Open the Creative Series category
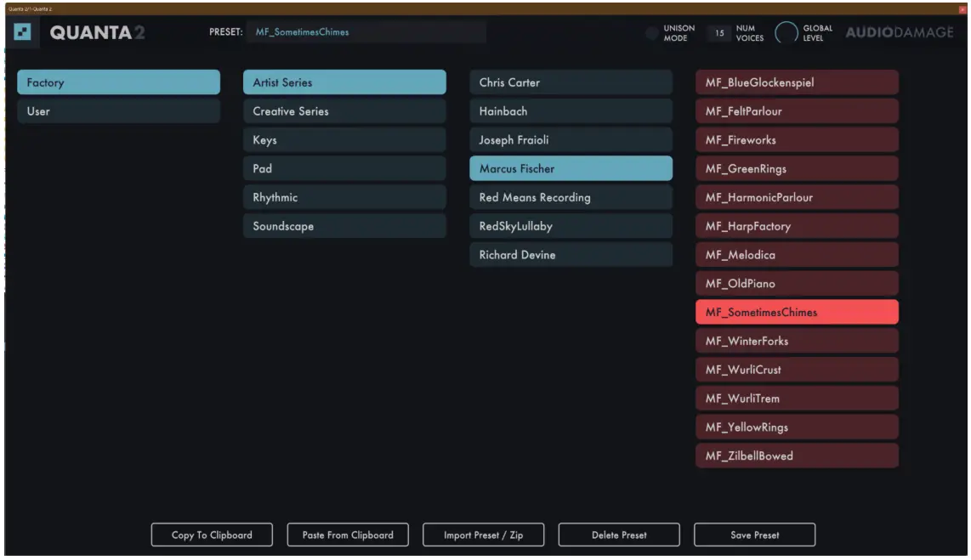 click(x=344, y=111)
